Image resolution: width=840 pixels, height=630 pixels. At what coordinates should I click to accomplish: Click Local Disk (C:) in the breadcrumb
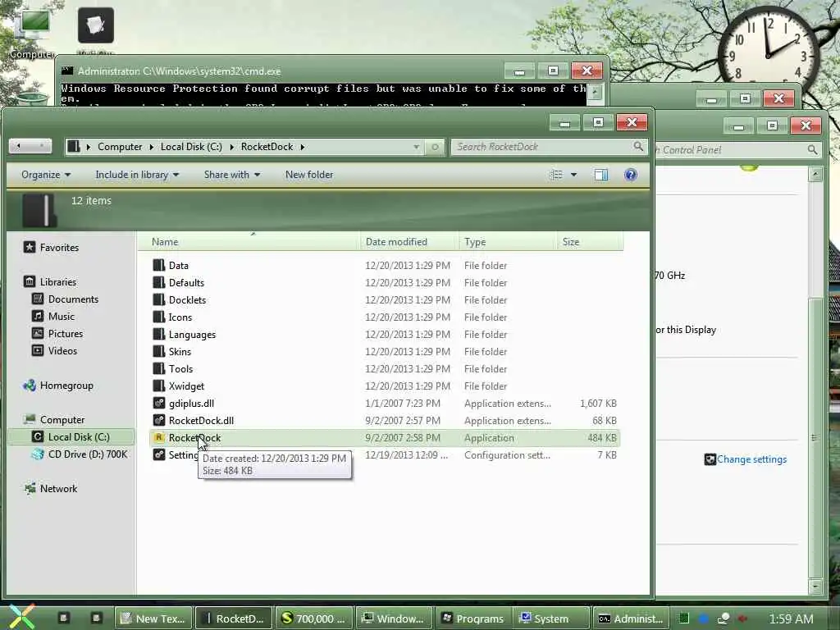pos(191,147)
